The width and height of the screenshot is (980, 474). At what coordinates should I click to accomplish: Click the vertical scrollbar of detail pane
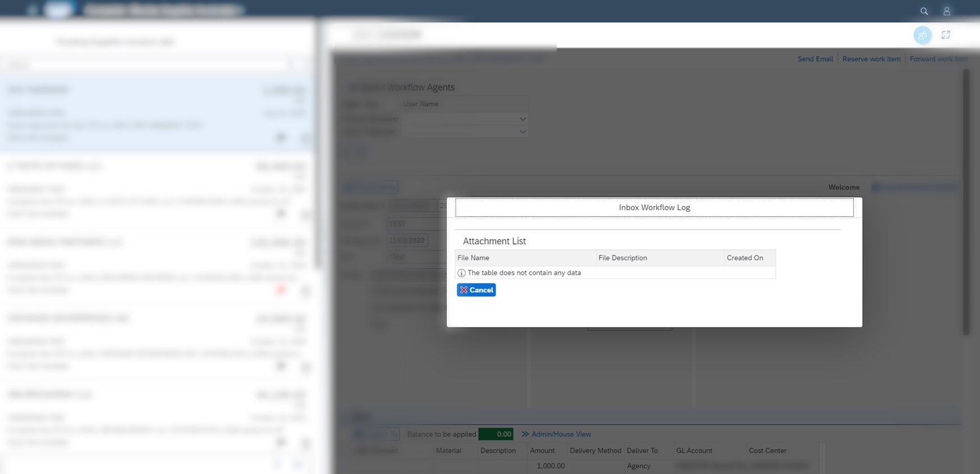click(x=966, y=202)
